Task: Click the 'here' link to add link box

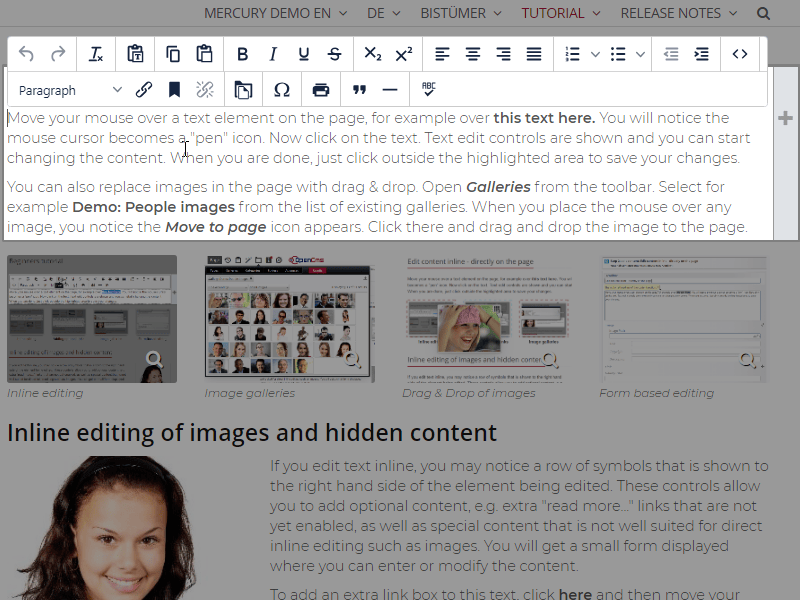Action: coord(575,593)
